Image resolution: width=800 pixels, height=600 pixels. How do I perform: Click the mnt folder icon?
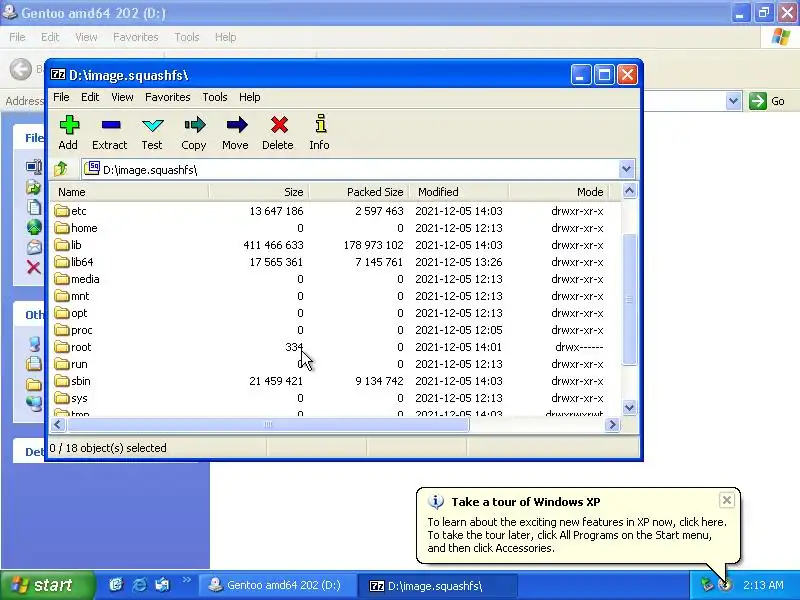click(x=62, y=296)
